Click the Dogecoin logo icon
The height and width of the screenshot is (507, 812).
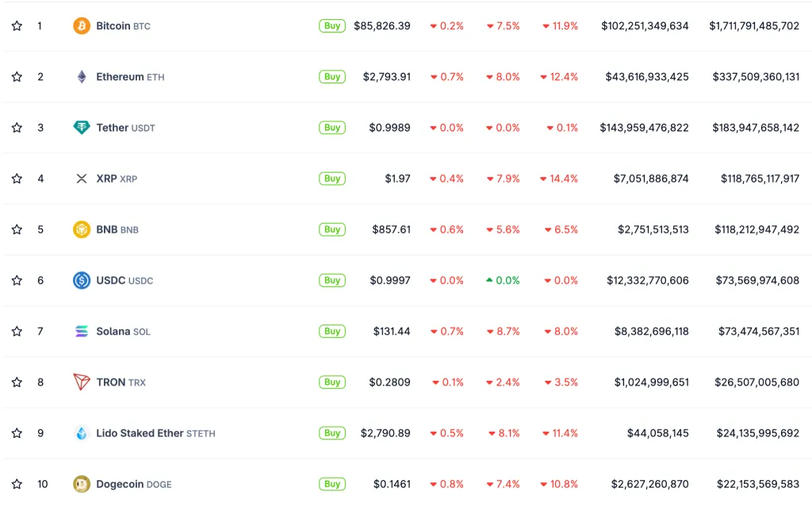(x=82, y=484)
